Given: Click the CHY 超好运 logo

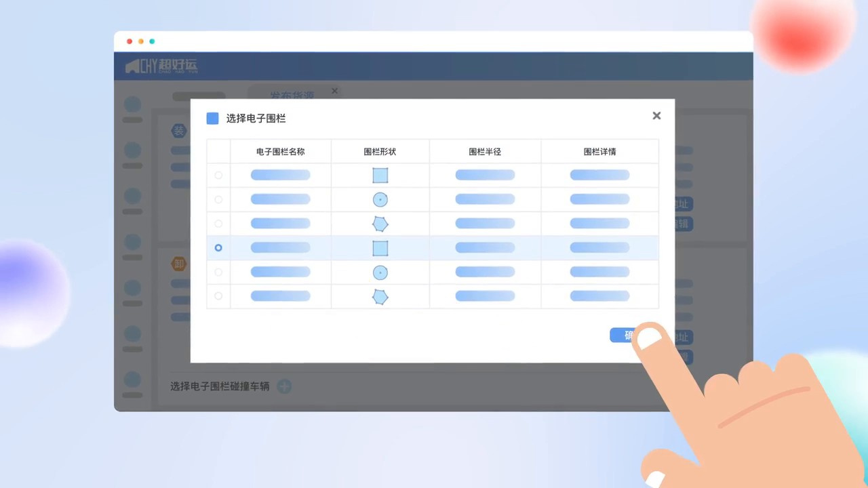Looking at the screenshot, I should 161,66.
